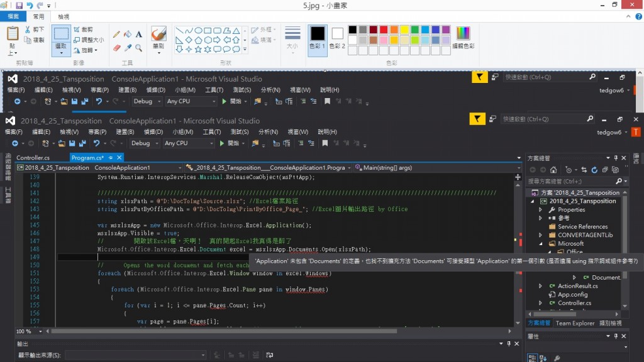The image size is (644, 362).
Task: Switch to Paint View (檢視) ribbon tab
Action: click(64, 16)
